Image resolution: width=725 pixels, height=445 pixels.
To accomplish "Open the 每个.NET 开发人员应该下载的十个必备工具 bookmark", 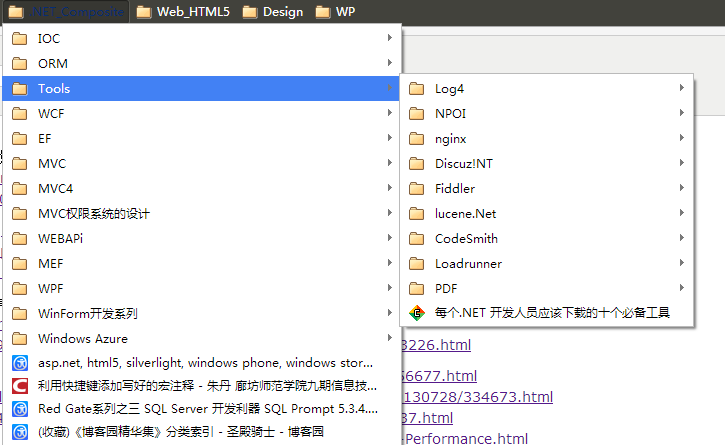I will point(547,313).
